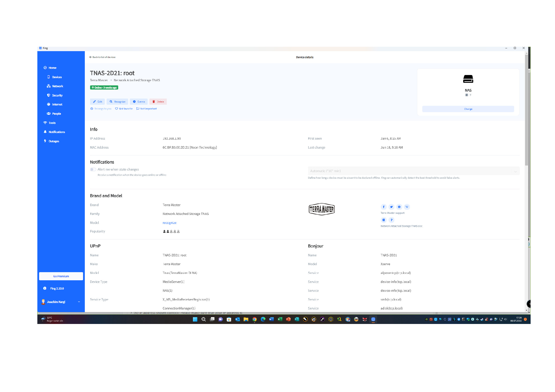Open Excel from taskbar
The image size is (555, 392).
(280, 319)
